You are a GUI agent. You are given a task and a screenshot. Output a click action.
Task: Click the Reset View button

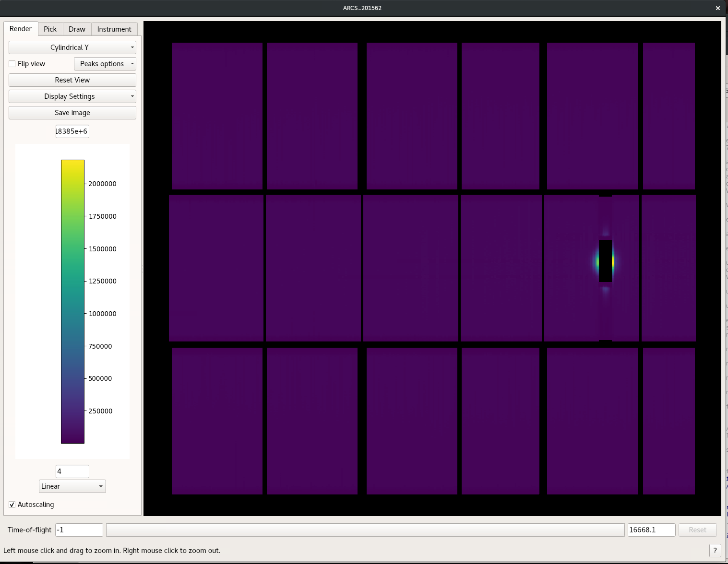point(72,80)
